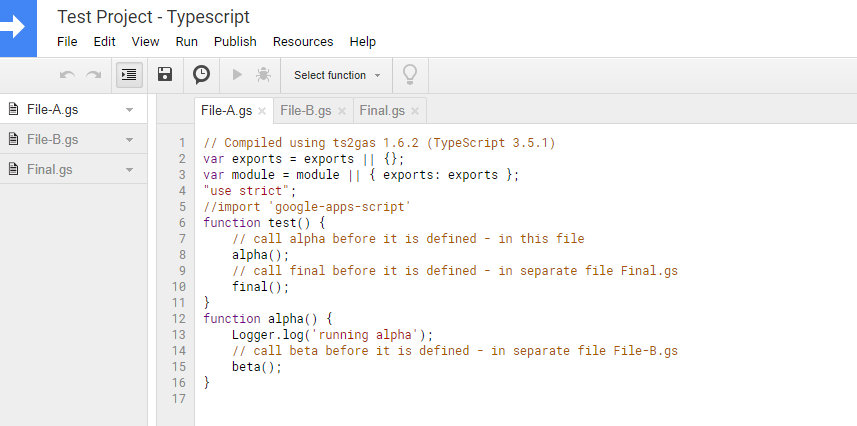Open the Resources menu
Screen dimensions: 857x426
click(x=303, y=42)
